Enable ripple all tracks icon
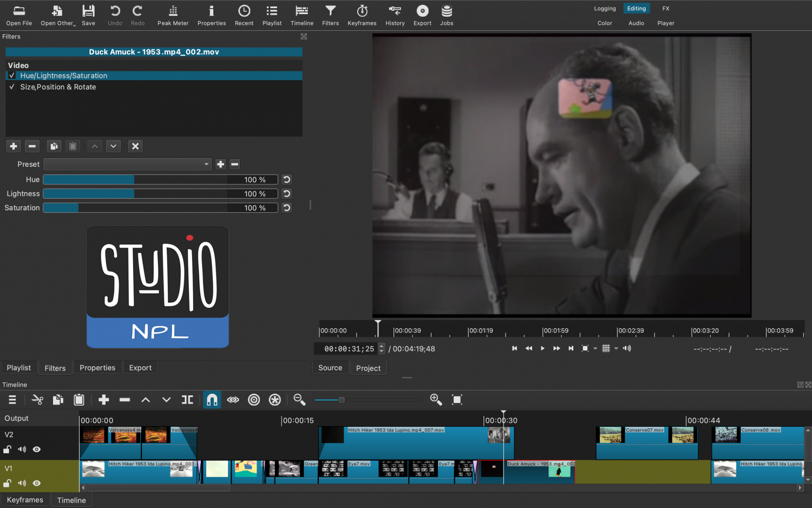 click(274, 400)
